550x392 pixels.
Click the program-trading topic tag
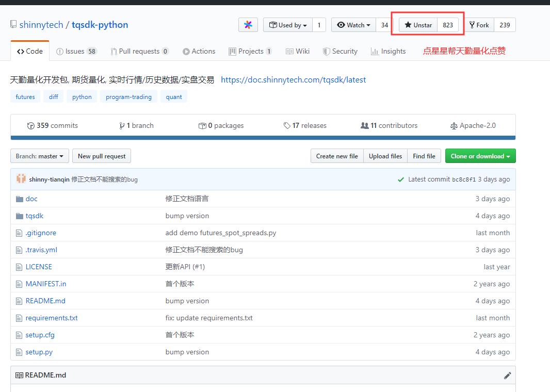click(129, 97)
